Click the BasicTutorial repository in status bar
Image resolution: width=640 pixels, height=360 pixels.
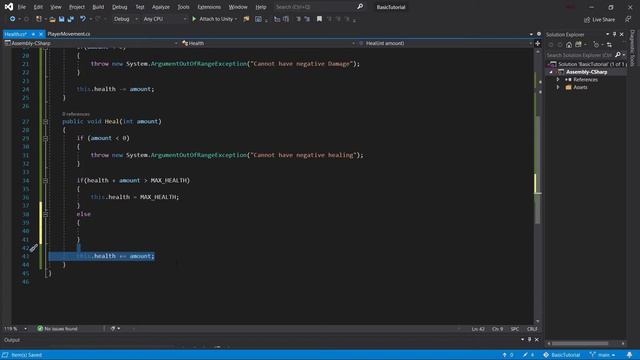562,355
